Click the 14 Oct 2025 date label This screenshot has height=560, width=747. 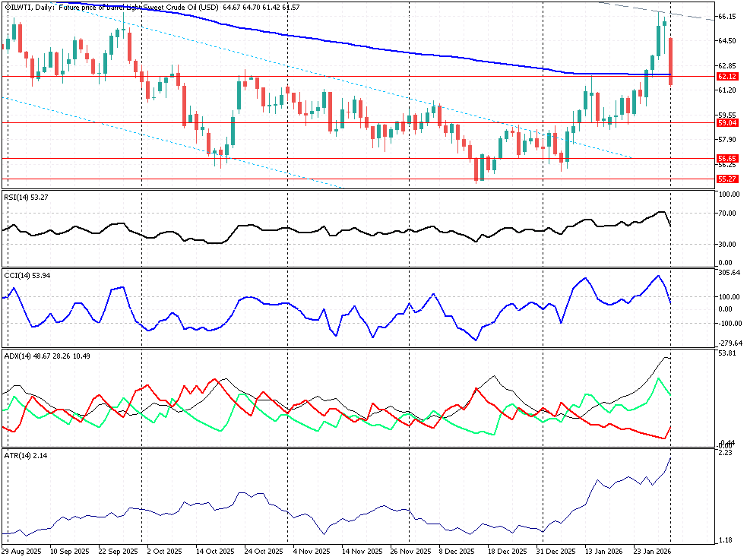coord(212,551)
